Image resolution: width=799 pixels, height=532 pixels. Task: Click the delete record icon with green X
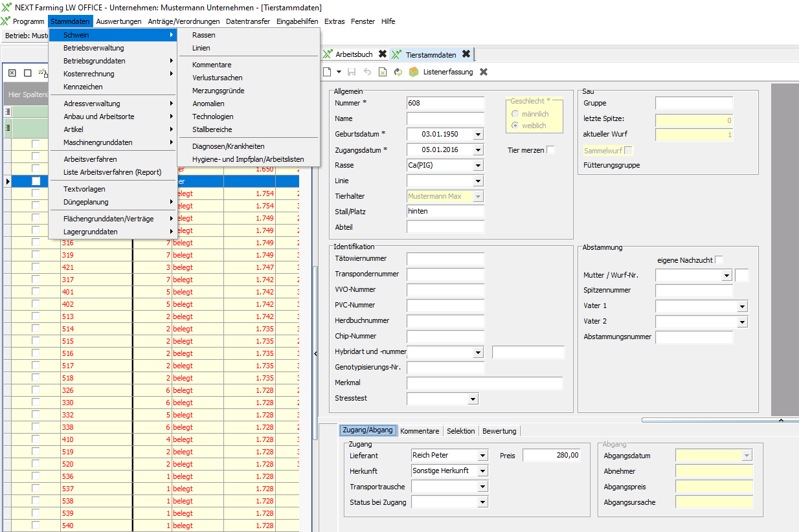point(382,72)
